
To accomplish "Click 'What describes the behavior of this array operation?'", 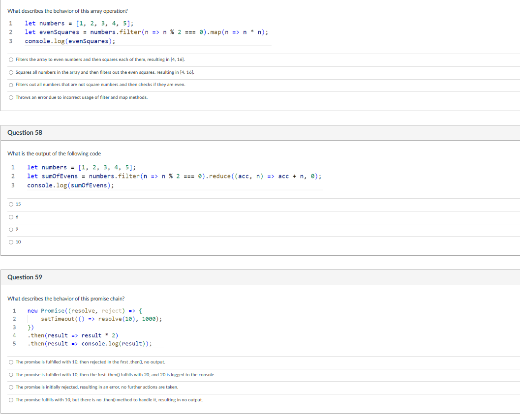I will click(x=68, y=11).
